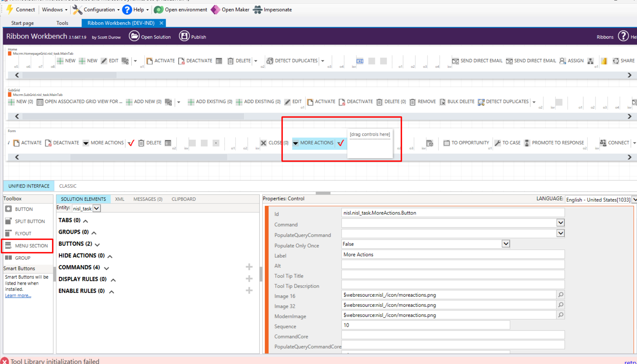Image resolution: width=637 pixels, height=364 pixels.
Task: Switch to the XML tab
Action: 120,199
